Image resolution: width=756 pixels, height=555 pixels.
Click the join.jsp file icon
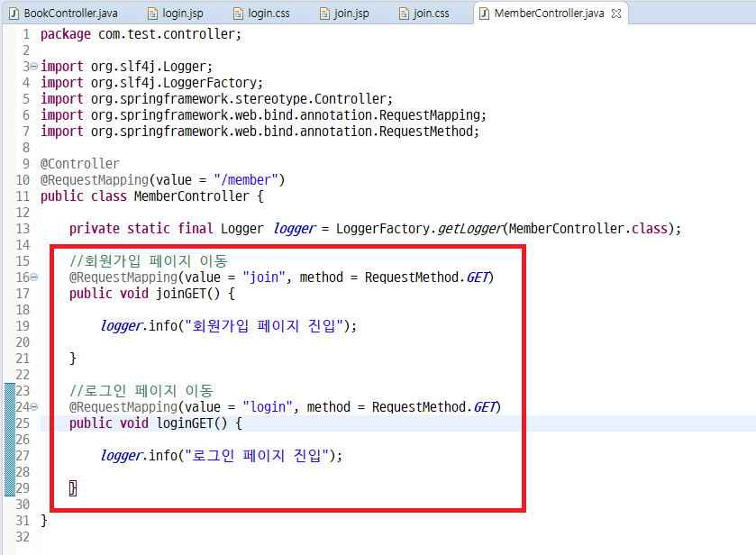pos(324,14)
